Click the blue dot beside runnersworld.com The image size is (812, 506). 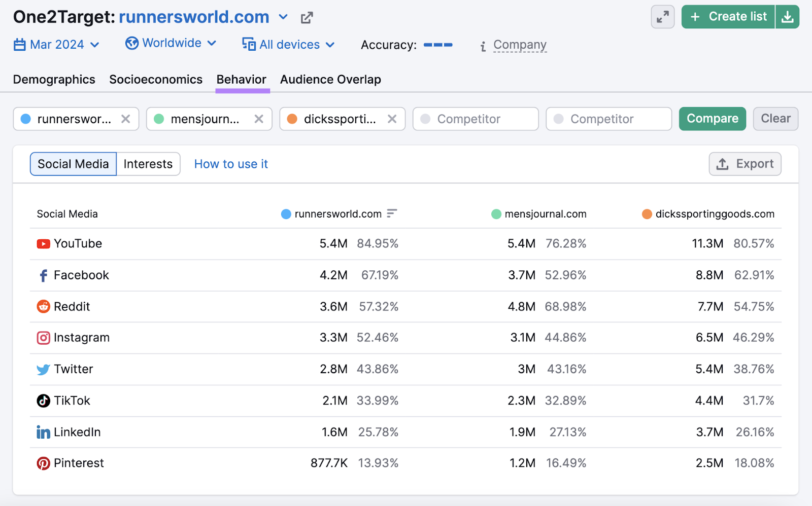click(285, 213)
